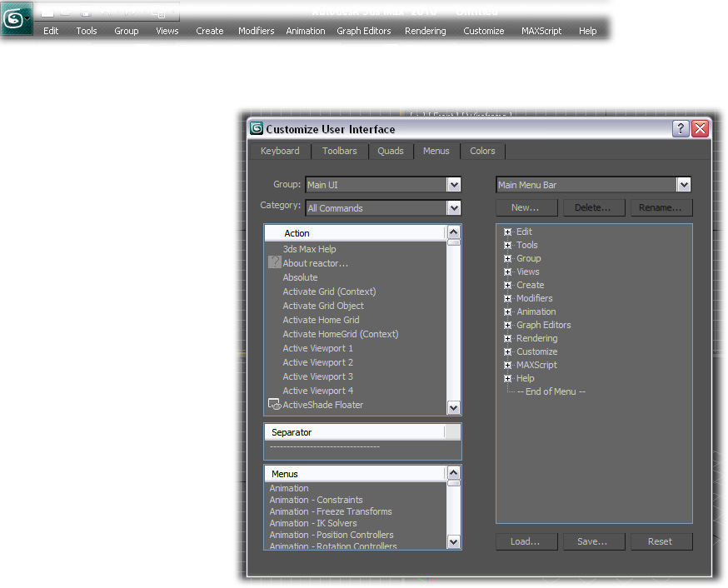Select '3ds Max Help' in Action list
The image size is (728, 588).
click(x=309, y=249)
